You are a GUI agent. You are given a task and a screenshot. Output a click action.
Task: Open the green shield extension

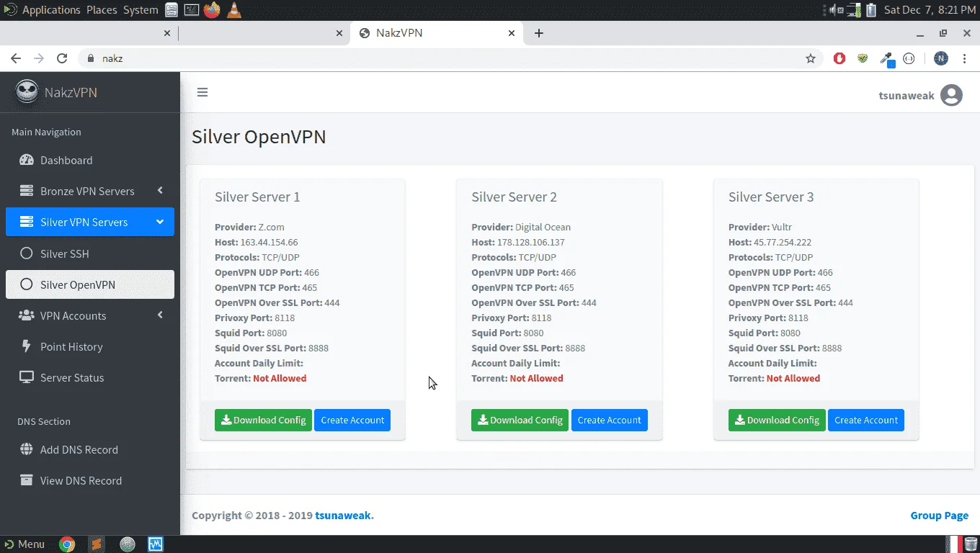[863, 58]
